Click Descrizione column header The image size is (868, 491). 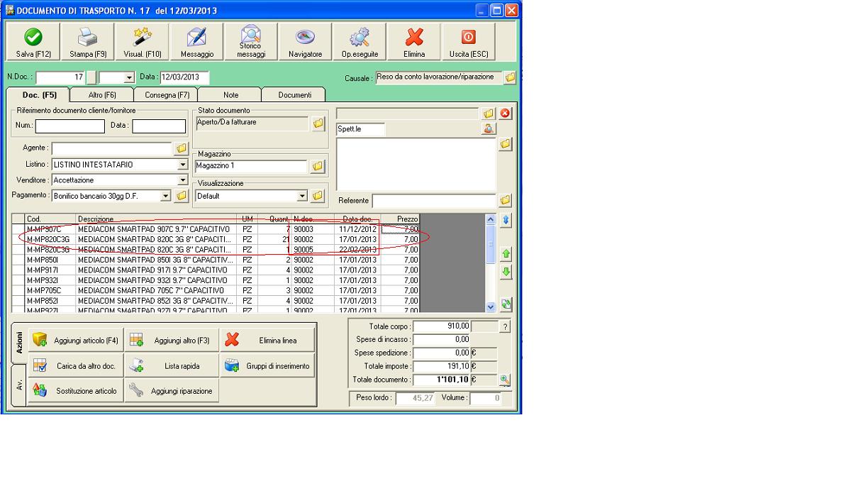pos(156,219)
